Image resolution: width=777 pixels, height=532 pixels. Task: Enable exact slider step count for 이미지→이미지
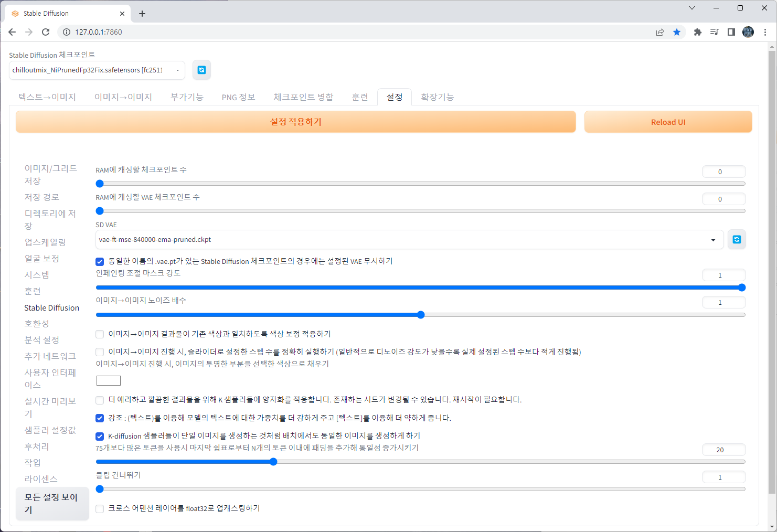[x=100, y=352]
